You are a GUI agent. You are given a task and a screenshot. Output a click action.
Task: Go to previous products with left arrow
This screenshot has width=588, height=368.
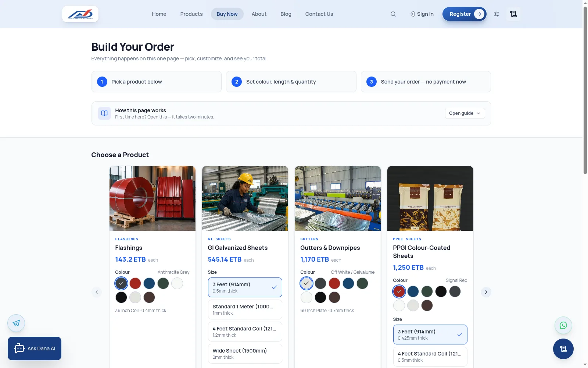97,292
